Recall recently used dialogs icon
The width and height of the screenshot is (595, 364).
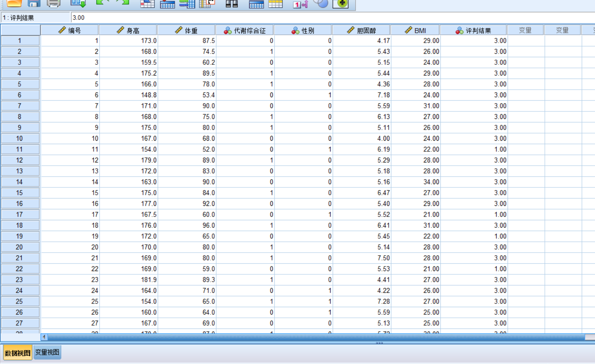coord(78,4)
